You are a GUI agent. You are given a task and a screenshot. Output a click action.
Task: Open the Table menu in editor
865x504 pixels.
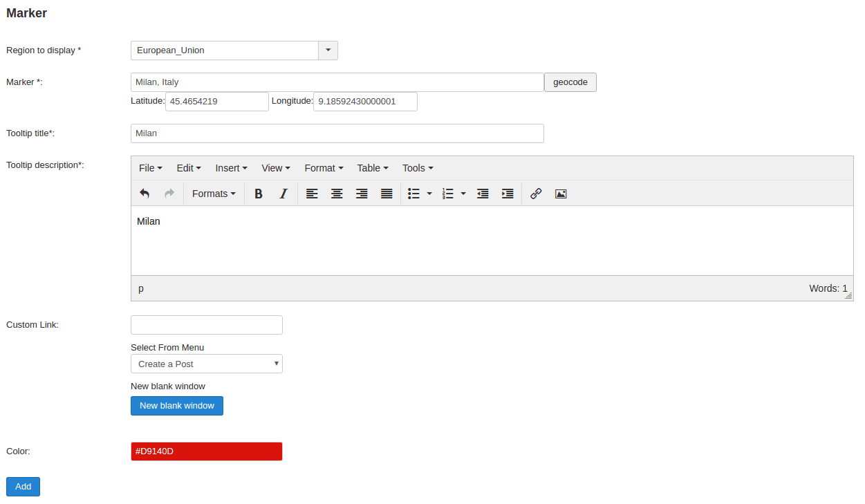click(x=373, y=168)
